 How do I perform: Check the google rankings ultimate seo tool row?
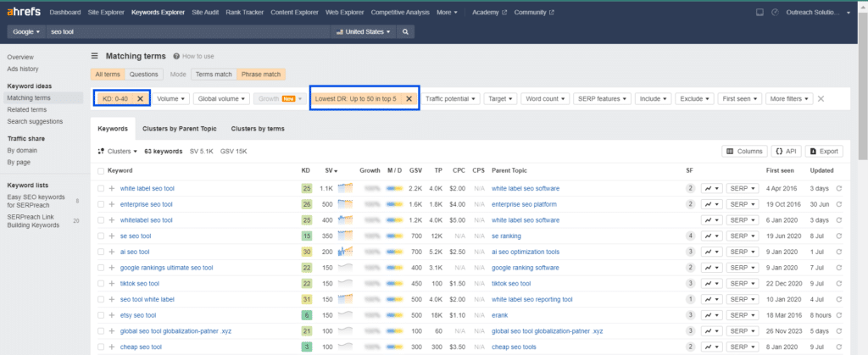[101, 268]
